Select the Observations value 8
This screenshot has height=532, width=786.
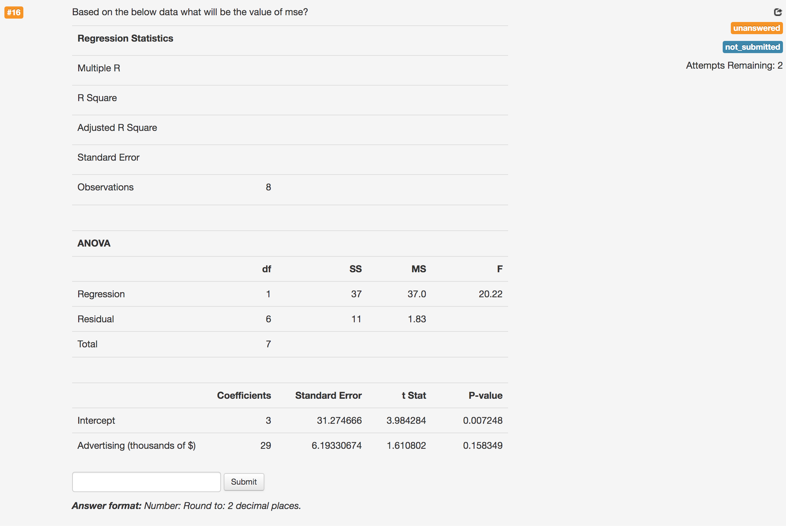tap(268, 187)
